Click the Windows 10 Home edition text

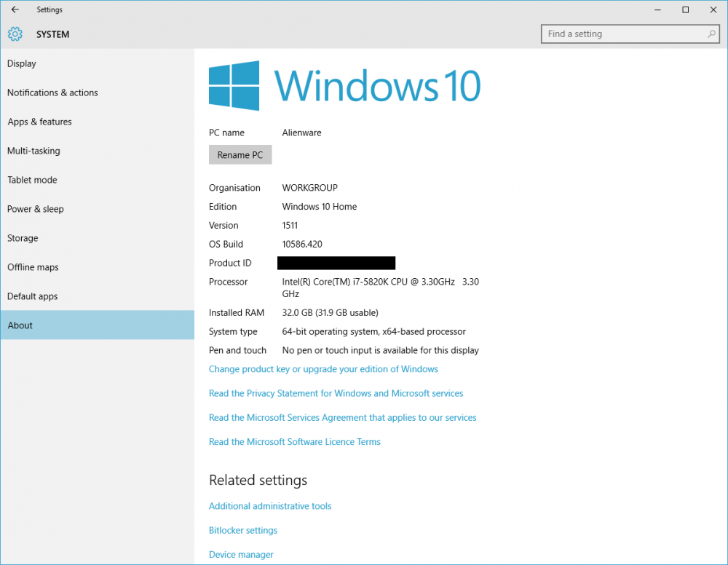click(x=320, y=207)
